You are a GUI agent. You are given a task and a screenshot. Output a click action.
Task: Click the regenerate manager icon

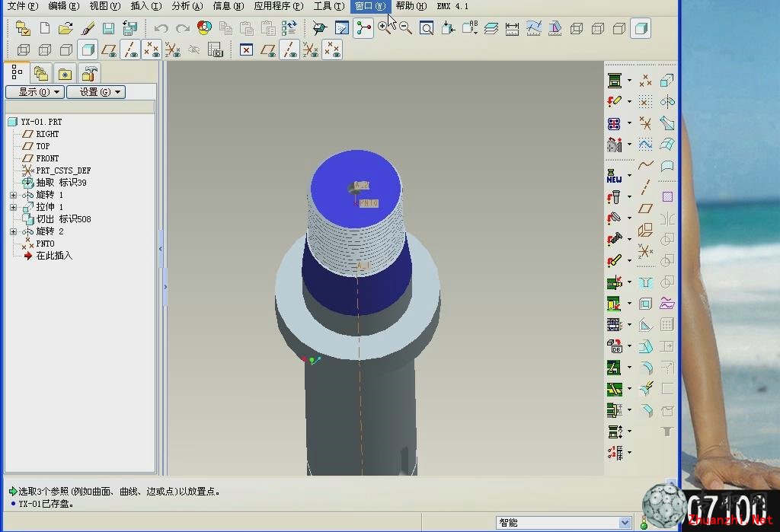click(x=289, y=28)
